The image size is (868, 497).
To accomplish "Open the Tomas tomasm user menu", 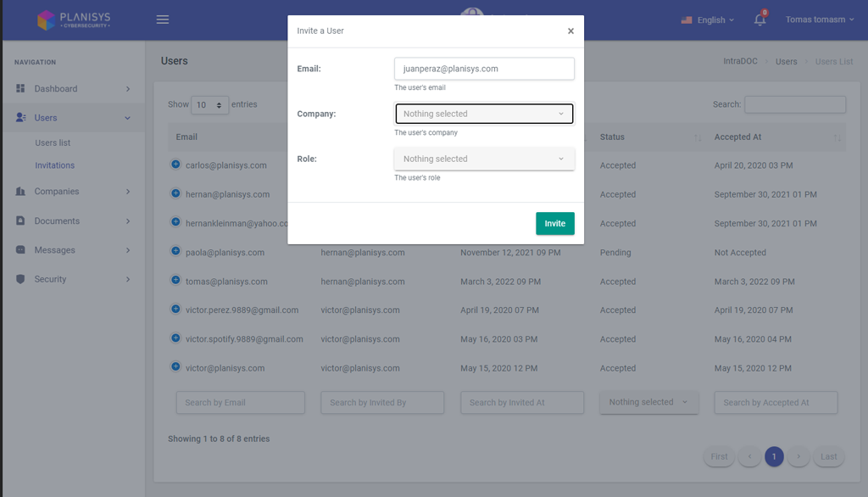I will [820, 20].
